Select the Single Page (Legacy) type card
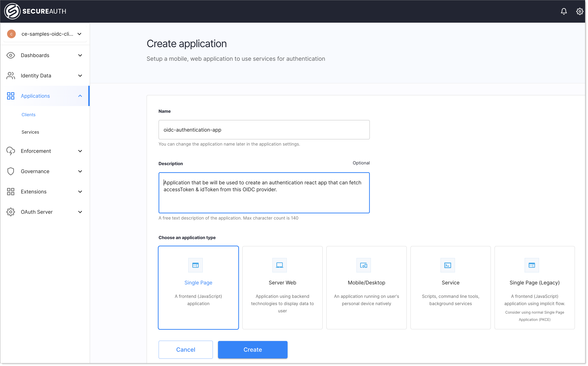588x366 pixels. pos(535,288)
